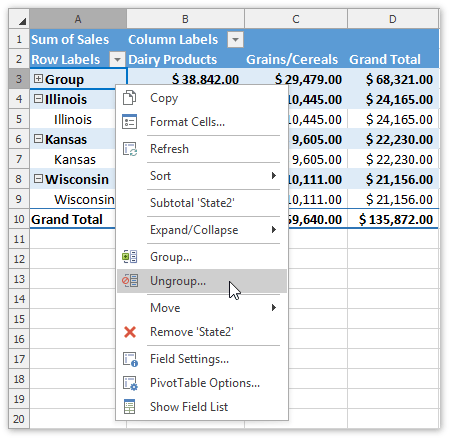This screenshot has height=441, width=452.
Task: Click the Format Cells icon
Action: click(129, 122)
